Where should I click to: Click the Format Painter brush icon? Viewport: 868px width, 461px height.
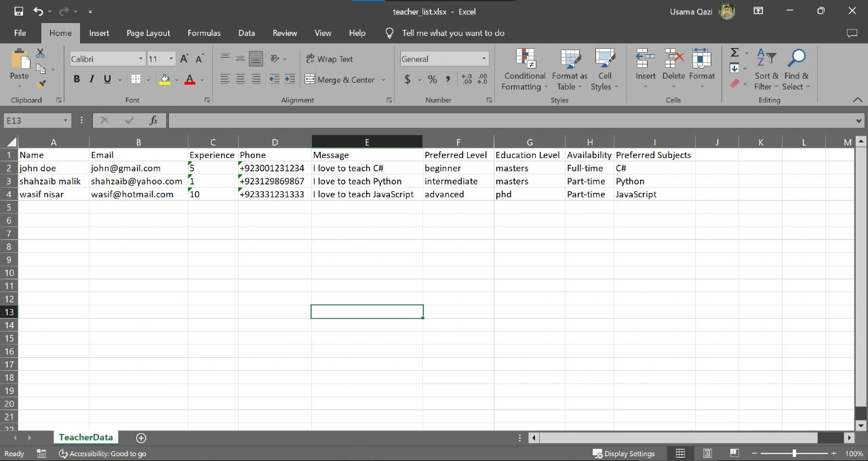point(41,84)
